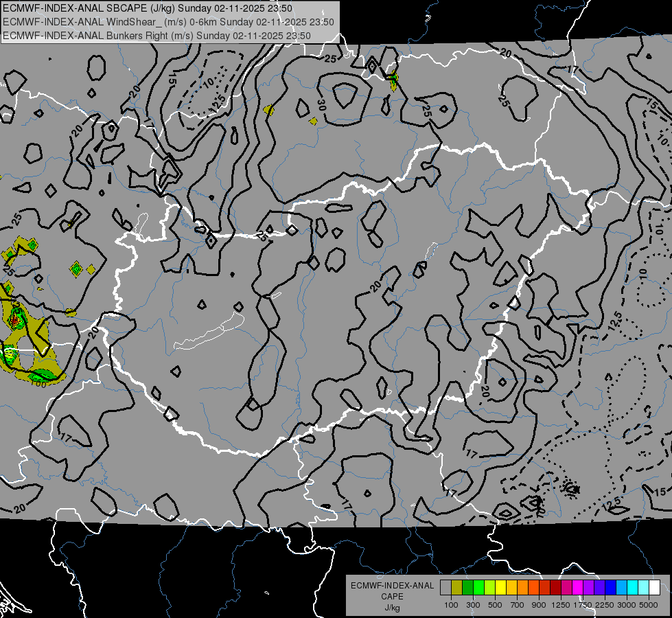The image size is (672, 618).
Task: Click the 3000 tick label in the legend
Action: 627,605
